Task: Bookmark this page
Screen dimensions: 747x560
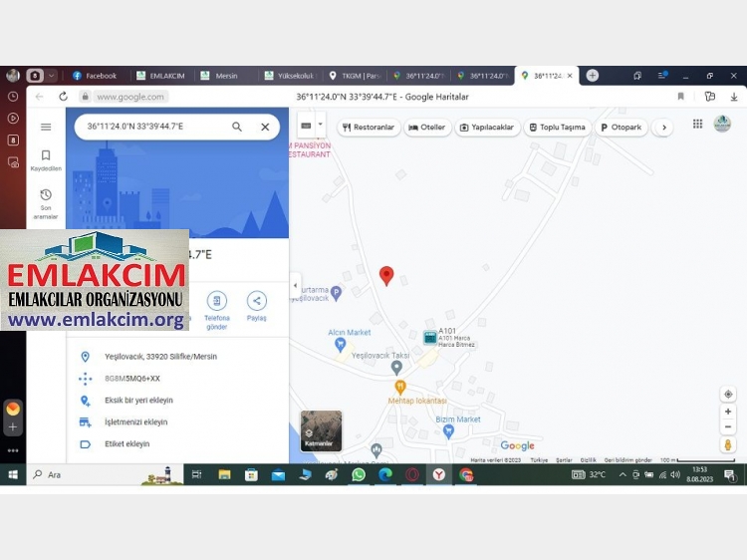Action: (x=681, y=97)
